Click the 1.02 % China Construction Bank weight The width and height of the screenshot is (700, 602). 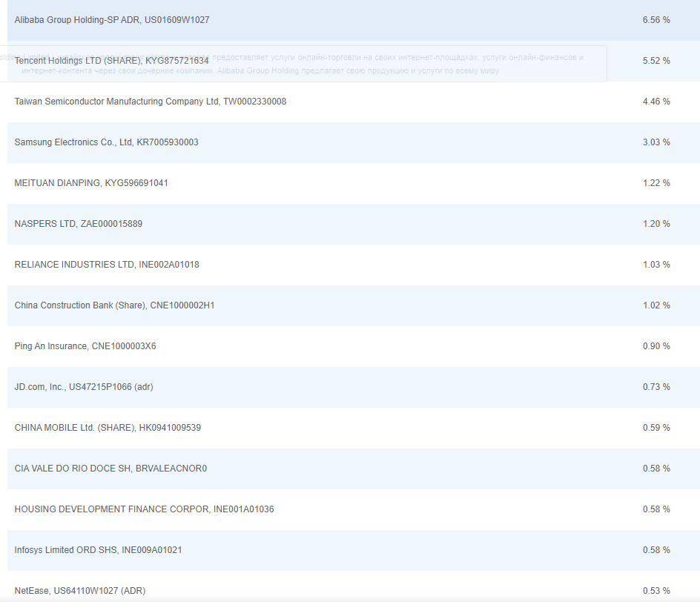(656, 305)
